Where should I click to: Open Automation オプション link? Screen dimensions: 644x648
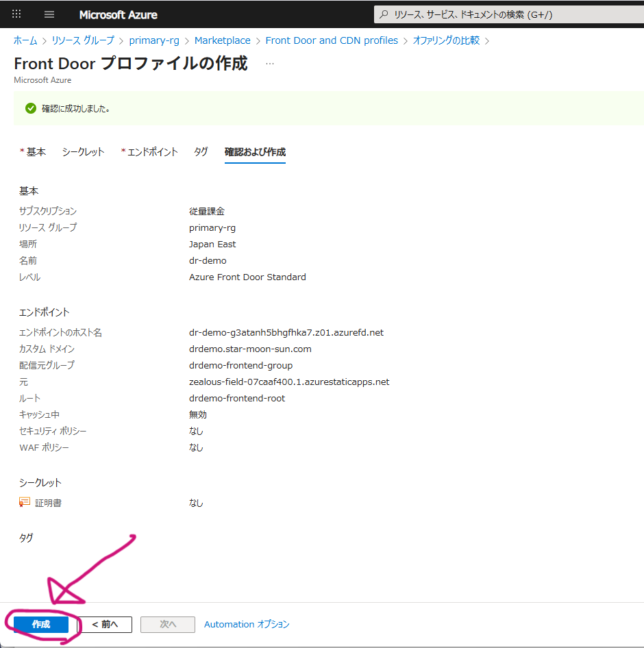click(x=247, y=624)
